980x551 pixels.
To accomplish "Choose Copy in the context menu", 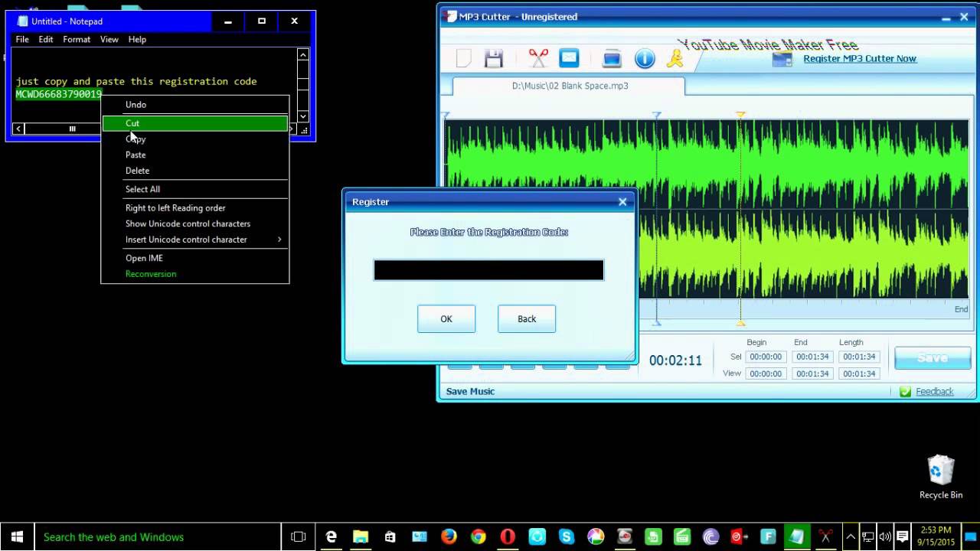I will point(195,139).
